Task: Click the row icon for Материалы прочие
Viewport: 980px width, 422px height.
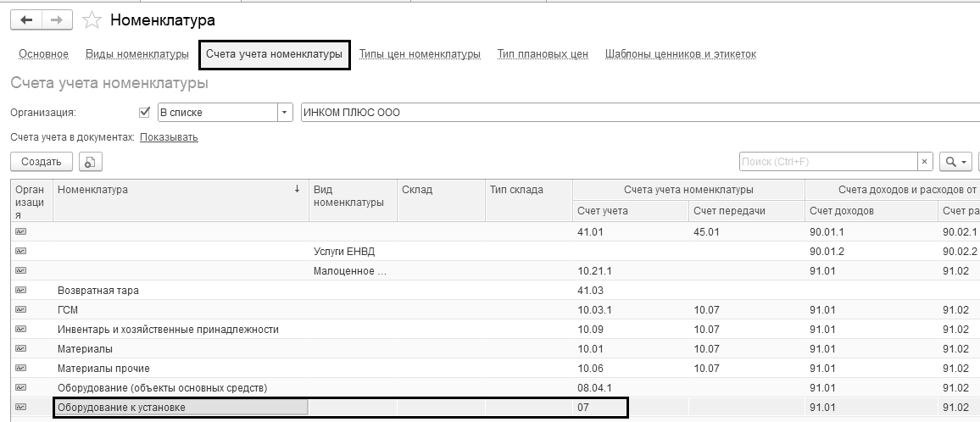Action: (x=20, y=369)
